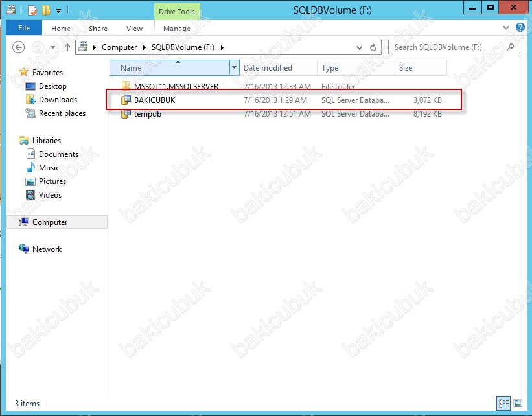532x416 pixels.
Task: Click the Favorites star icon
Action: (x=24, y=71)
